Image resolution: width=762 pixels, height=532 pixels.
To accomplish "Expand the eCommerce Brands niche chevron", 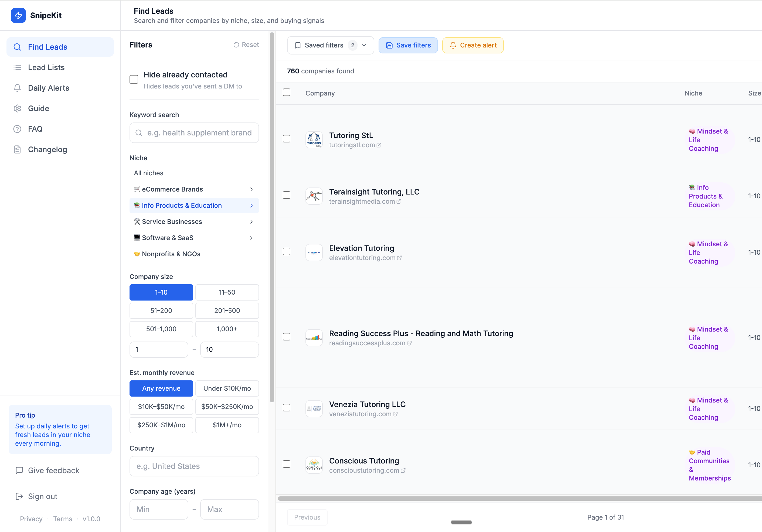I will tap(251, 189).
